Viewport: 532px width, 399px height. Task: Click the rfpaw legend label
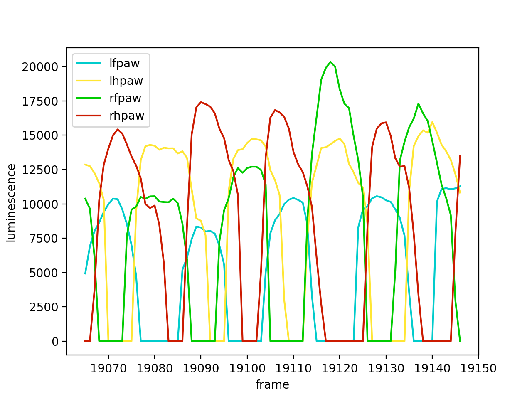[125, 98]
